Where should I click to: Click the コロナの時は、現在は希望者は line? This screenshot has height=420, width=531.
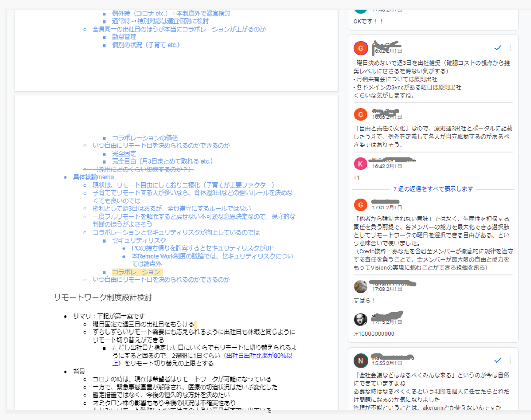(182, 379)
